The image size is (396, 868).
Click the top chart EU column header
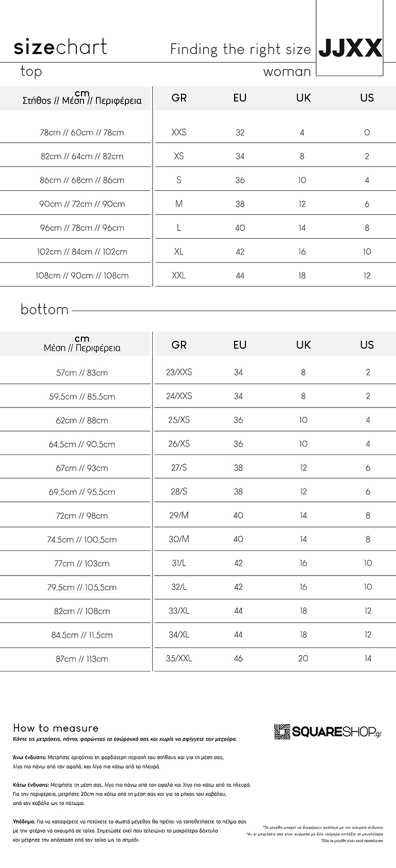(x=240, y=98)
